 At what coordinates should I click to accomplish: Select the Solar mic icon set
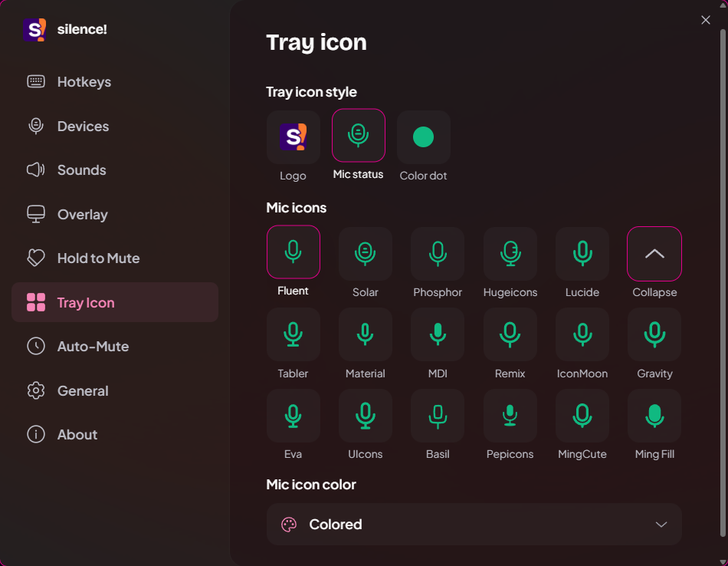click(x=365, y=254)
